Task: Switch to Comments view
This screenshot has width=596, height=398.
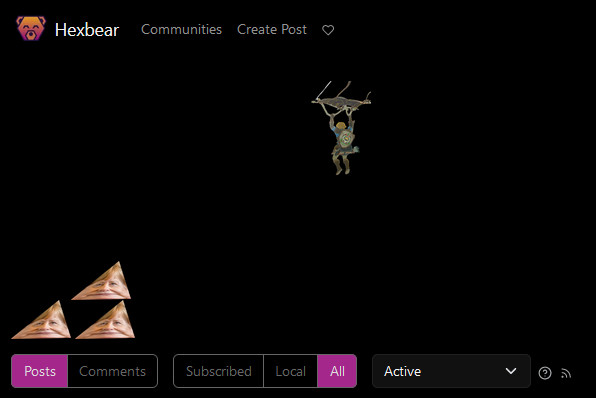Action: tap(113, 371)
